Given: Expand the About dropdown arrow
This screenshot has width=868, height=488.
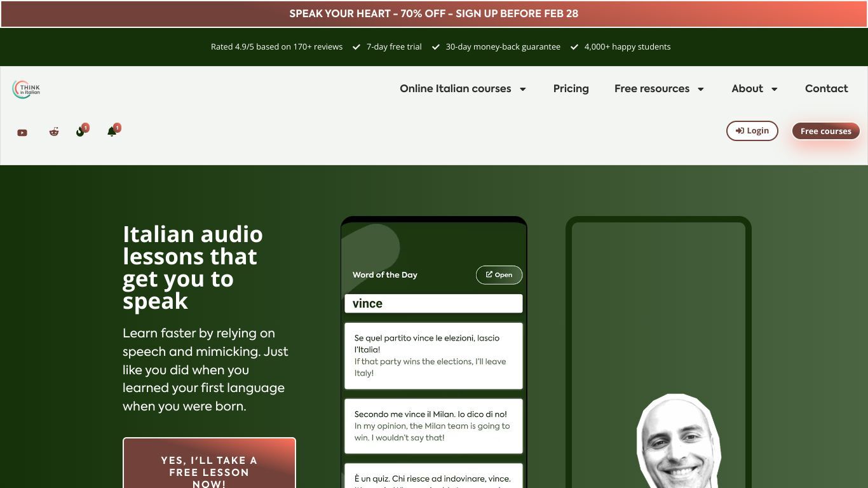Looking at the screenshot, I should [775, 89].
